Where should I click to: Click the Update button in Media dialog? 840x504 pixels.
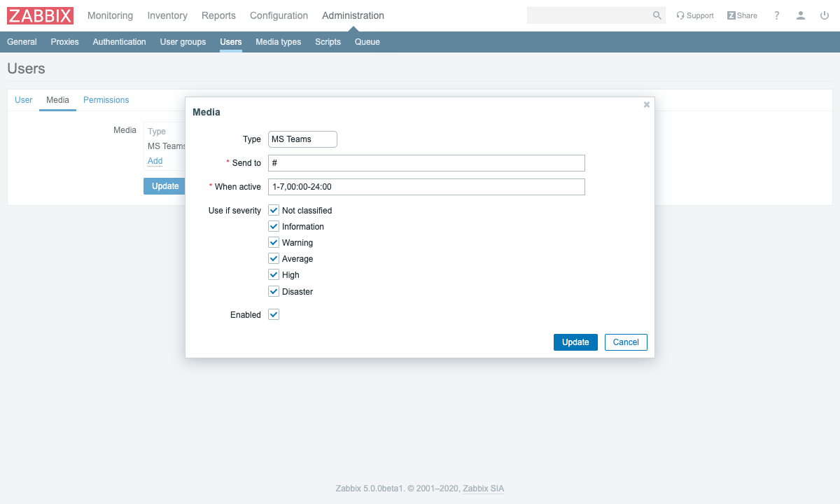point(575,342)
